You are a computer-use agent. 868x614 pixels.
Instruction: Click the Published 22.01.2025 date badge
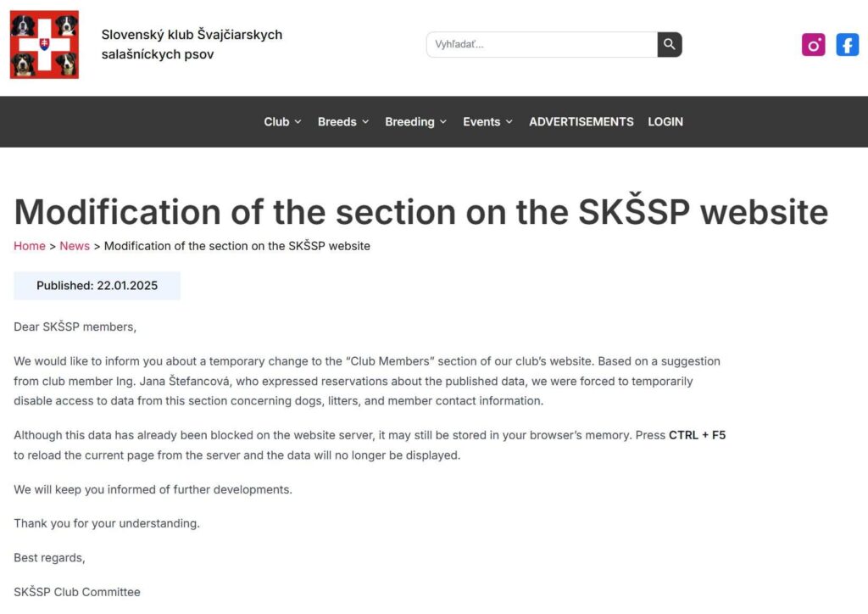(97, 286)
